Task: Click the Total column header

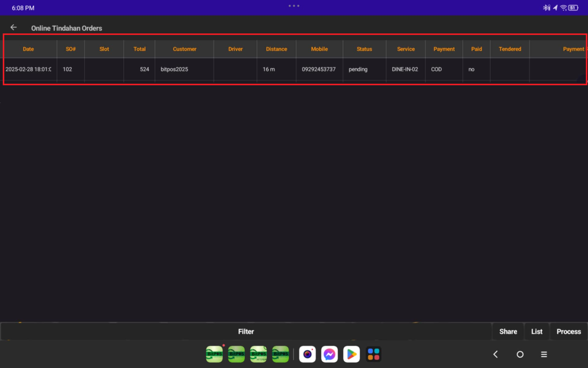Action: (x=139, y=49)
